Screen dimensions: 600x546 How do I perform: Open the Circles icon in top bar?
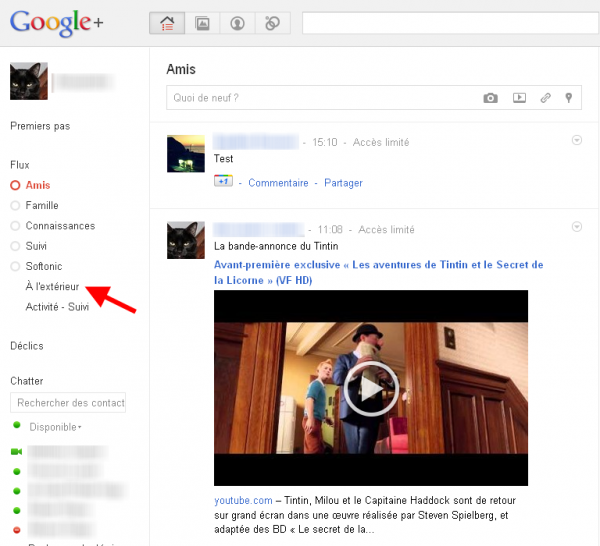click(272, 23)
